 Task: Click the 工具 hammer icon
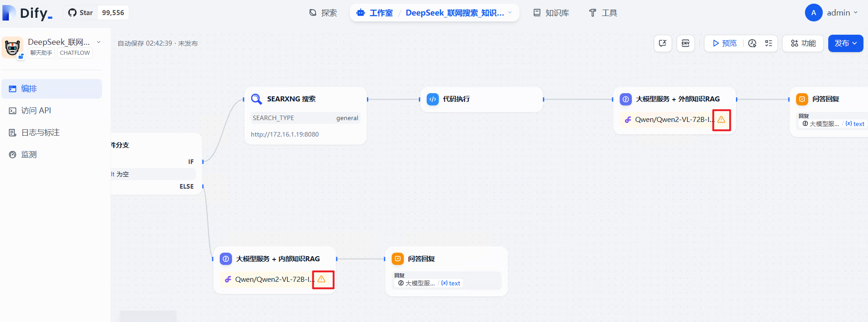pos(593,13)
